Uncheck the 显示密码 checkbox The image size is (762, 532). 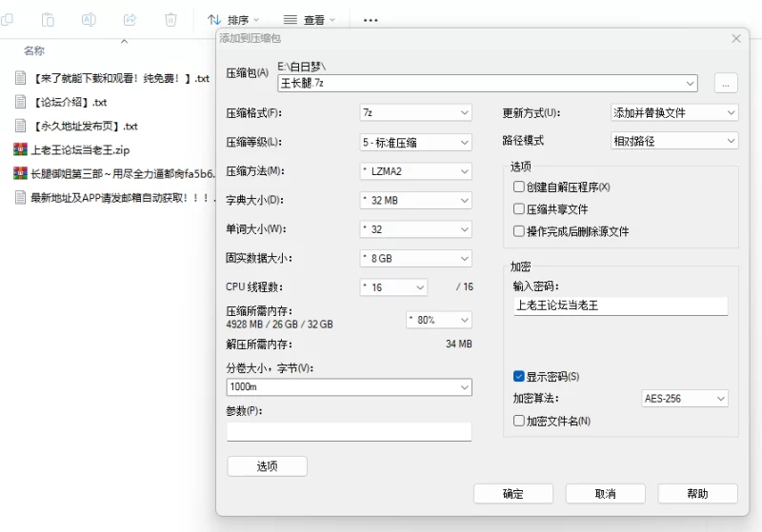518,376
